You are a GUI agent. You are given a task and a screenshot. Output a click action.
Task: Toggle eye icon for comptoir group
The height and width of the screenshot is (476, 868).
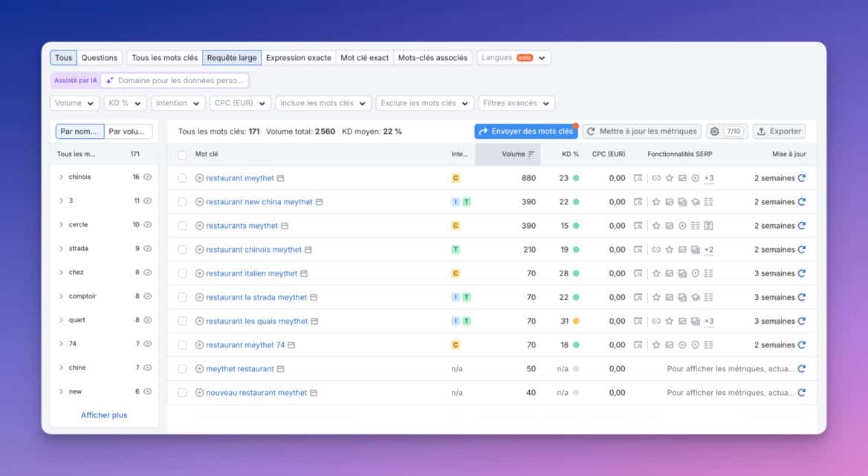[147, 296]
